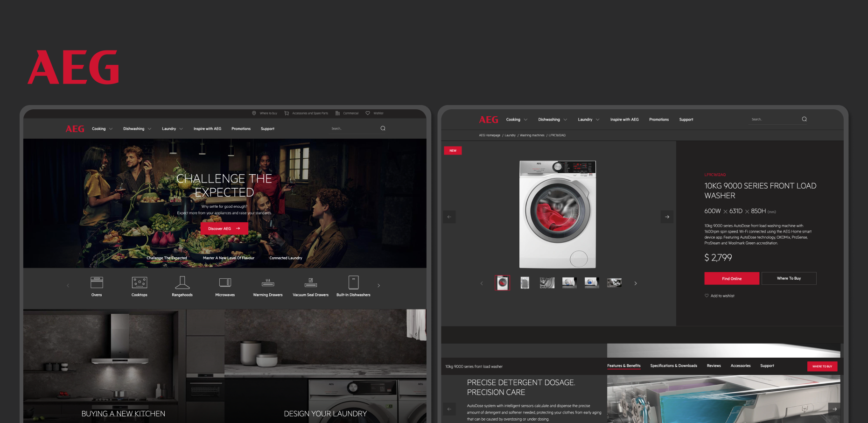
Task: Select the washer drum close-up thumbnail
Action: click(x=547, y=282)
